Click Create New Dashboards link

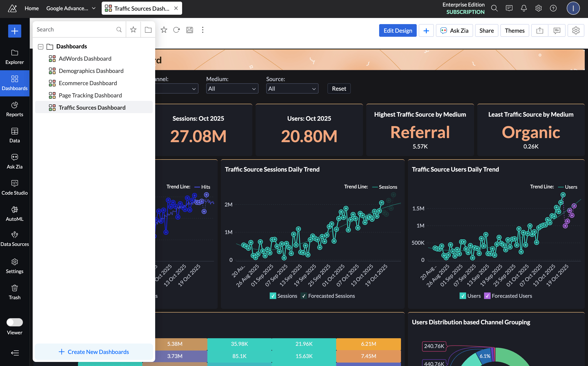coord(94,351)
